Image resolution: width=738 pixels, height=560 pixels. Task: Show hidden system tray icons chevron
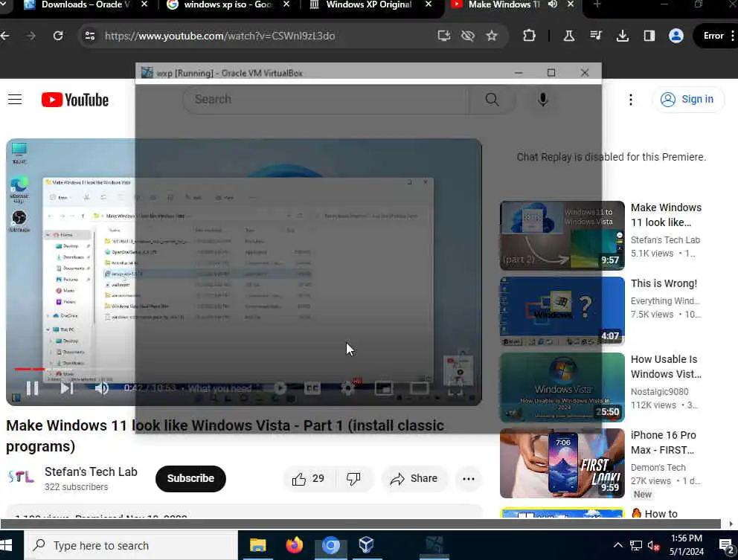[x=617, y=545]
